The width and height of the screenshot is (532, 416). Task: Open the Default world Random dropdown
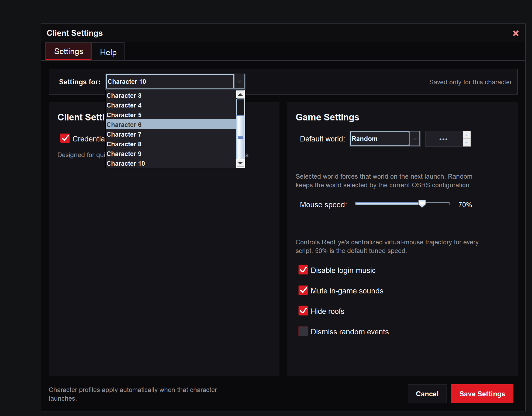tap(414, 139)
